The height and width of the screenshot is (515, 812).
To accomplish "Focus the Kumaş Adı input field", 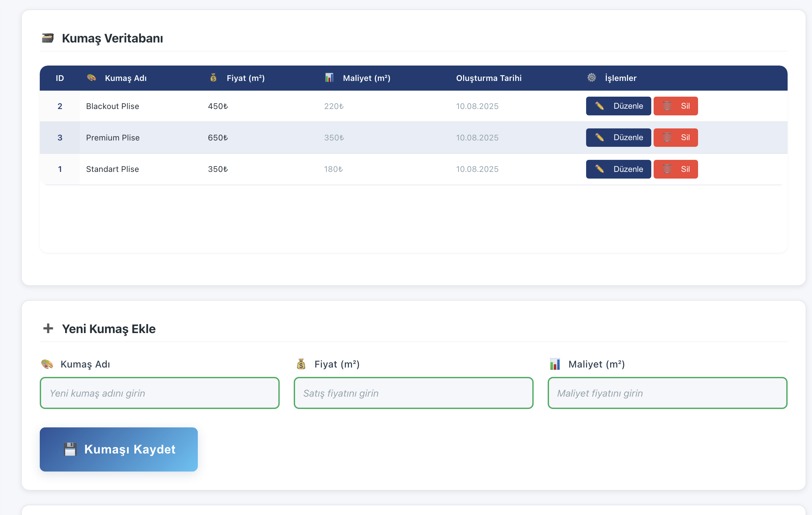I will pyautogui.click(x=159, y=393).
